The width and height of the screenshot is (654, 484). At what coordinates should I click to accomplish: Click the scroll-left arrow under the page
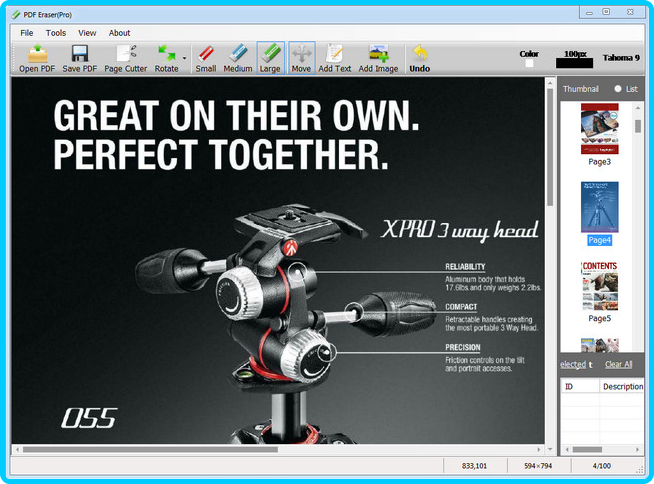[x=17, y=450]
